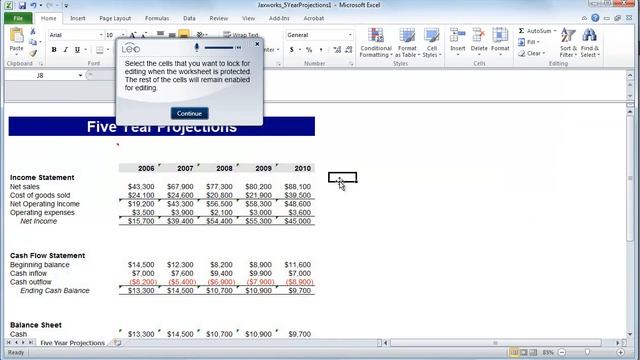This screenshot has height=360, width=640.
Task: Click the Leo microphone icon
Action: (x=197, y=47)
